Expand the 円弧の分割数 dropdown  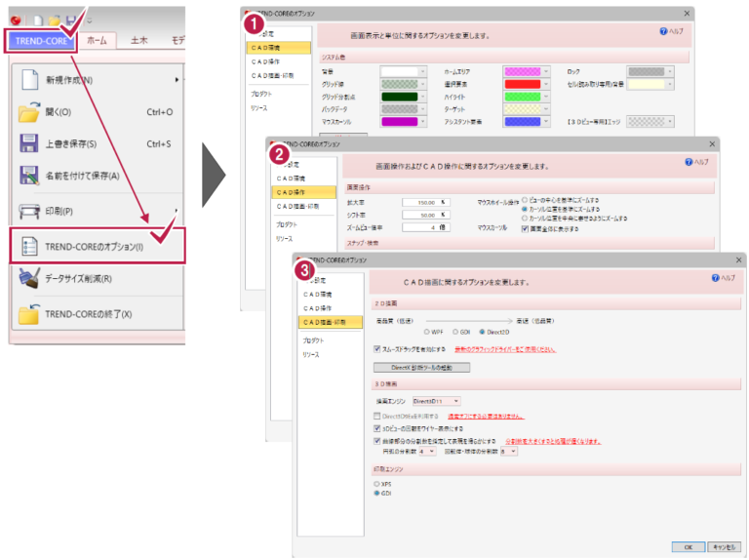pos(428,452)
